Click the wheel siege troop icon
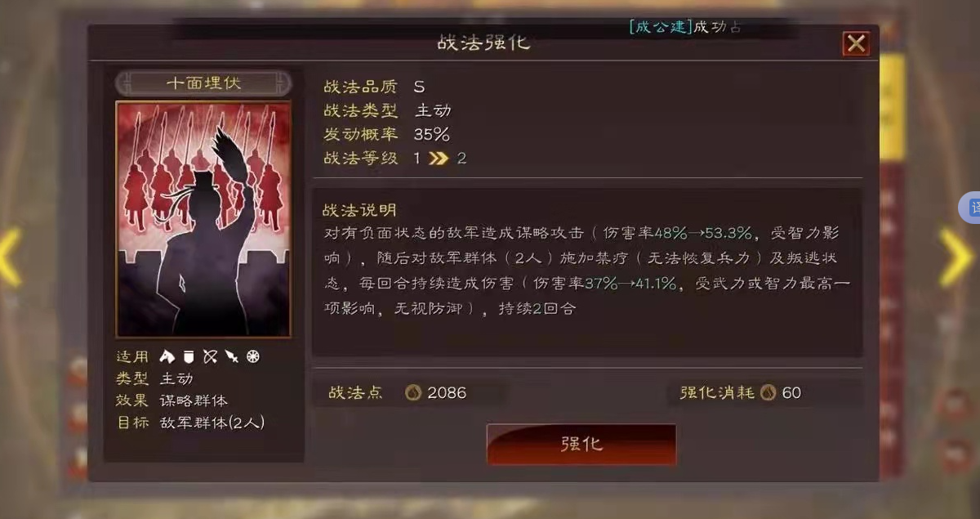The height and width of the screenshot is (519, 980). (x=253, y=356)
